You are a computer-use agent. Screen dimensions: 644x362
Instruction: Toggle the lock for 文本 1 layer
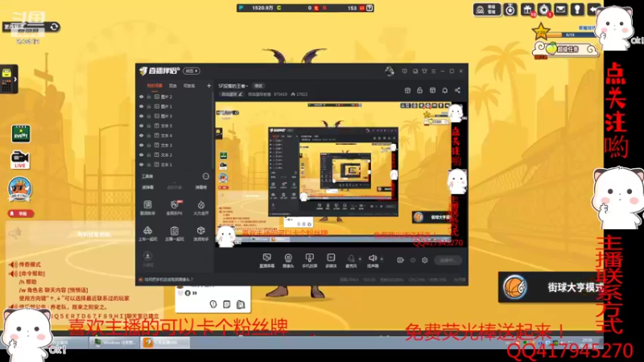[x=149, y=165]
